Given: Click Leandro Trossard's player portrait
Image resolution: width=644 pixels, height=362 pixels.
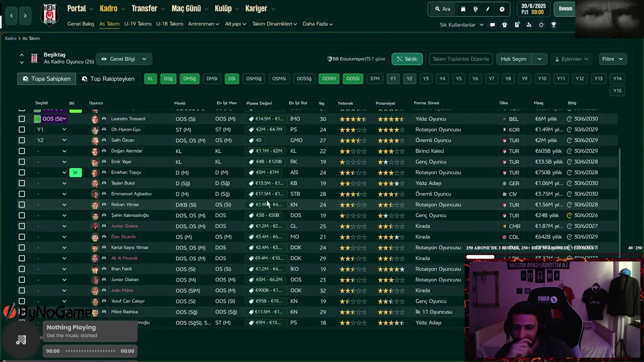Looking at the screenshot, I should [x=95, y=119].
